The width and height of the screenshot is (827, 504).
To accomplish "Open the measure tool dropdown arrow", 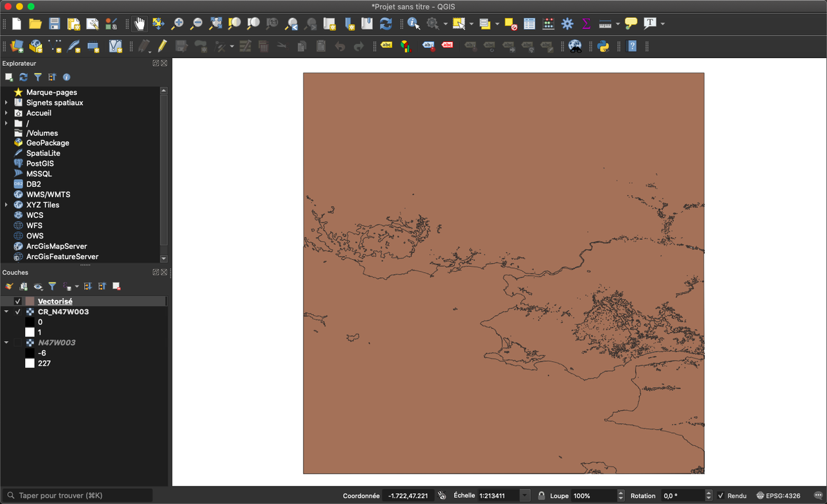I will coord(618,24).
